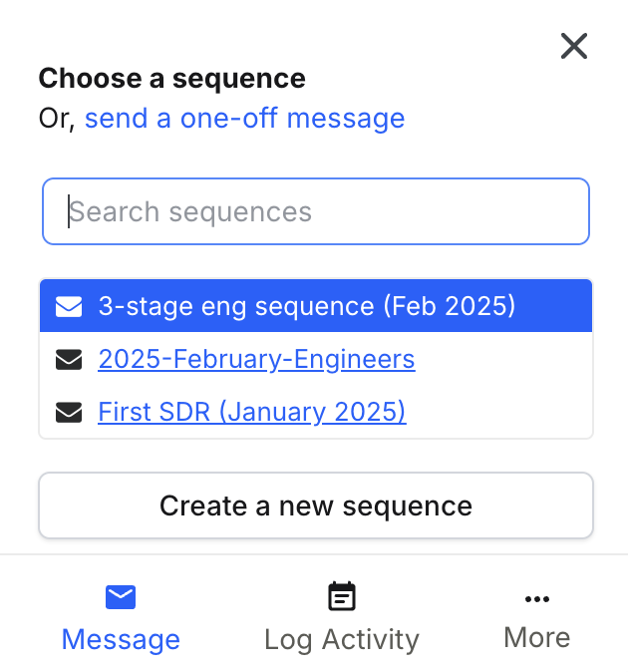Switch to the Message tab label
This screenshot has height=672, width=628.
coord(121,639)
